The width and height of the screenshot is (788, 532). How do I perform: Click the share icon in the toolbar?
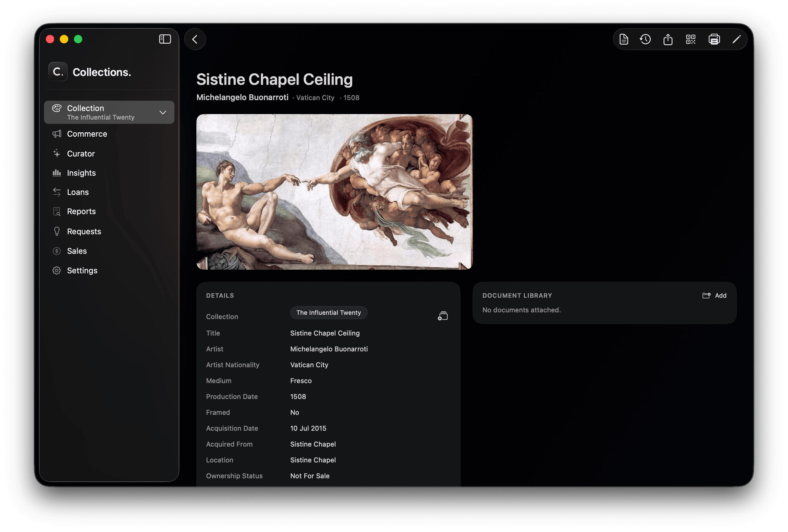668,39
